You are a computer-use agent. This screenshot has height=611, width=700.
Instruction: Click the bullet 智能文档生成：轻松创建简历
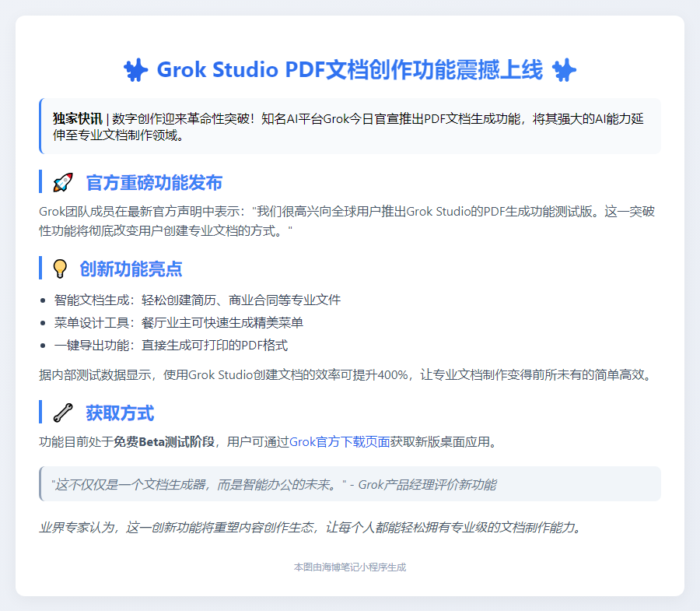[198, 300]
